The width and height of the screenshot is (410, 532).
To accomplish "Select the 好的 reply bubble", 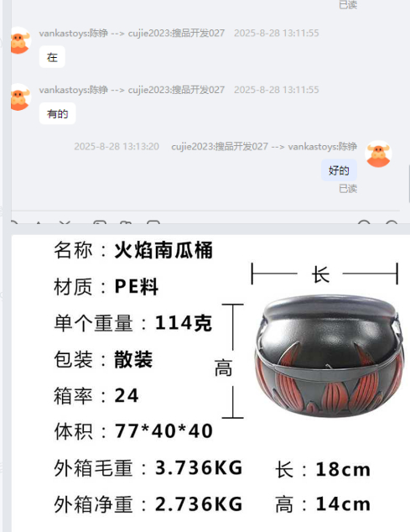I will (x=339, y=170).
